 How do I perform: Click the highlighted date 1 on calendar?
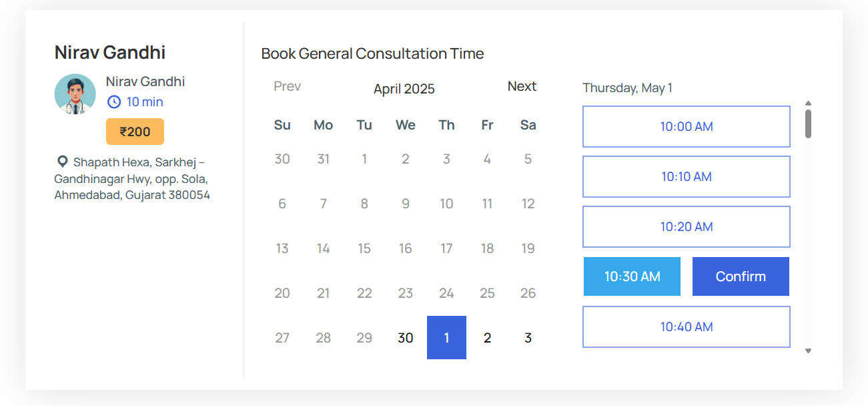(x=446, y=338)
